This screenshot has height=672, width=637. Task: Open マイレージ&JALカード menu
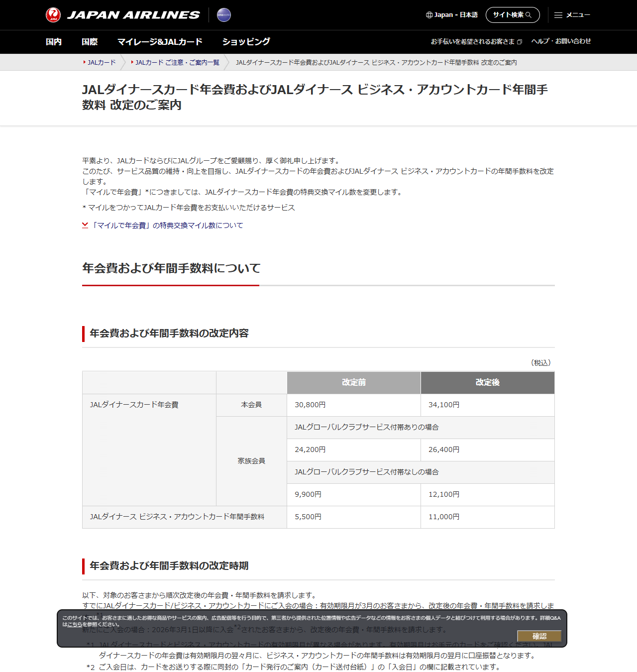coord(160,42)
